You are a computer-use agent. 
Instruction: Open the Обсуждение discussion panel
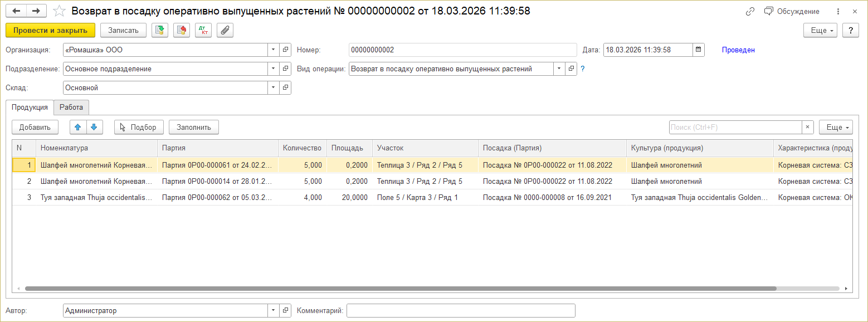[x=792, y=11]
